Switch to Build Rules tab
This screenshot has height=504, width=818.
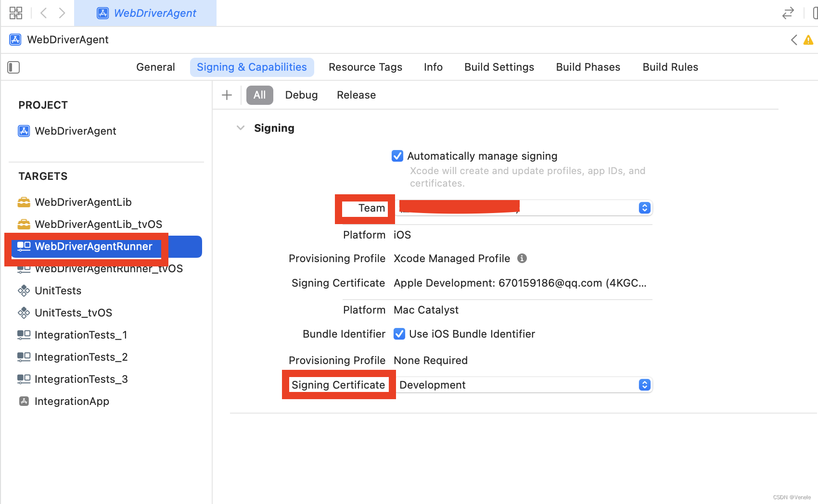pyautogui.click(x=670, y=67)
